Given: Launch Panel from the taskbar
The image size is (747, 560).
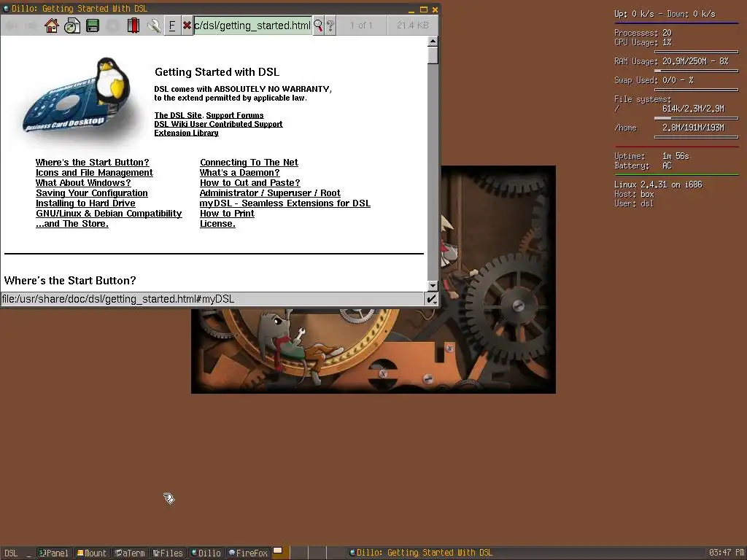Looking at the screenshot, I should point(53,553).
